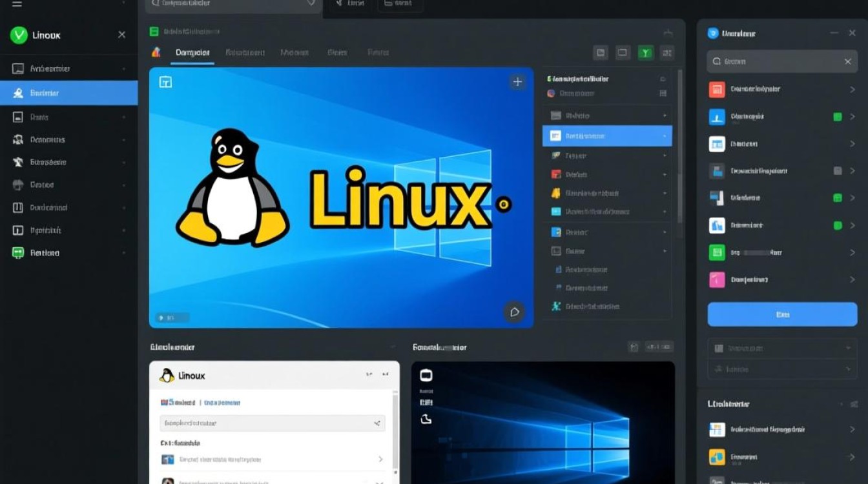The height and width of the screenshot is (484, 868).
Task: Expand the highlighted blue tree item's chevron
Action: 665,136
